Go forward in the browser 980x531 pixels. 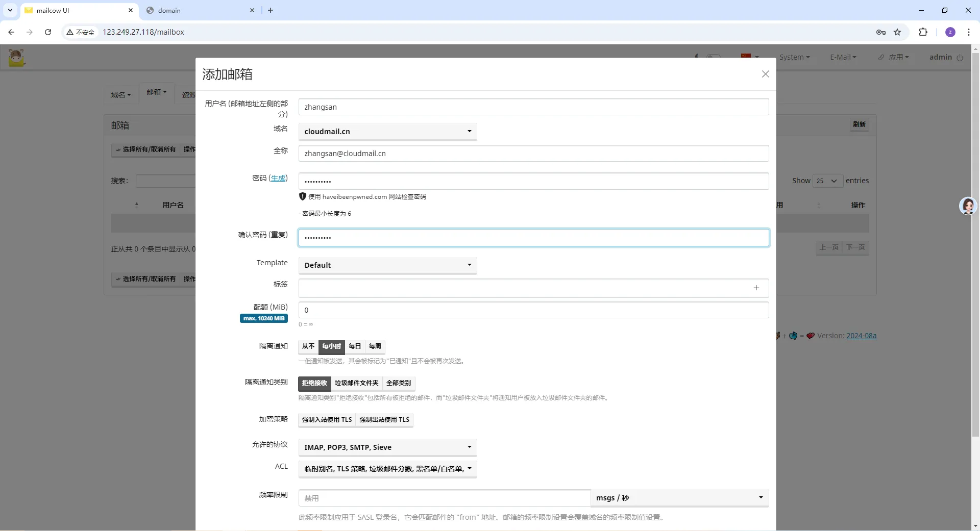pyautogui.click(x=30, y=32)
